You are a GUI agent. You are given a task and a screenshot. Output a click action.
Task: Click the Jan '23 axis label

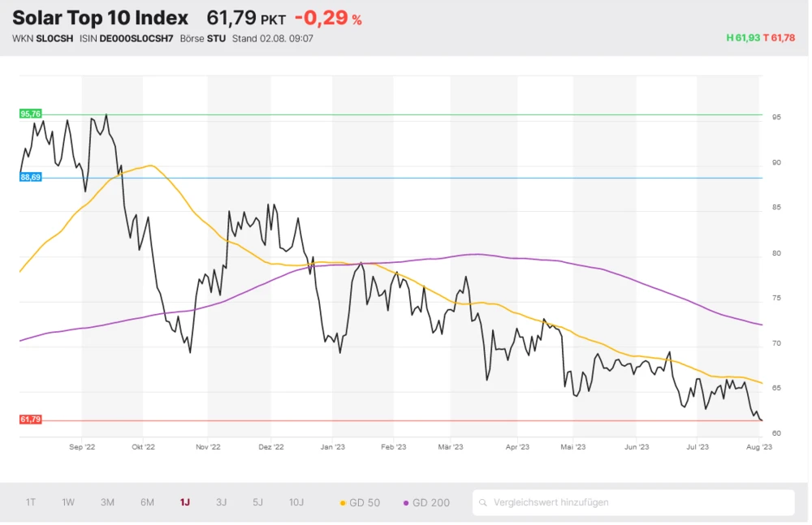point(332,446)
